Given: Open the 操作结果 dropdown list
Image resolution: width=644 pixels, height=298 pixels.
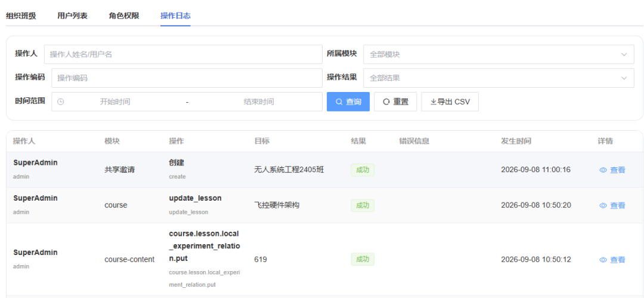Looking at the screenshot, I should pos(499,78).
